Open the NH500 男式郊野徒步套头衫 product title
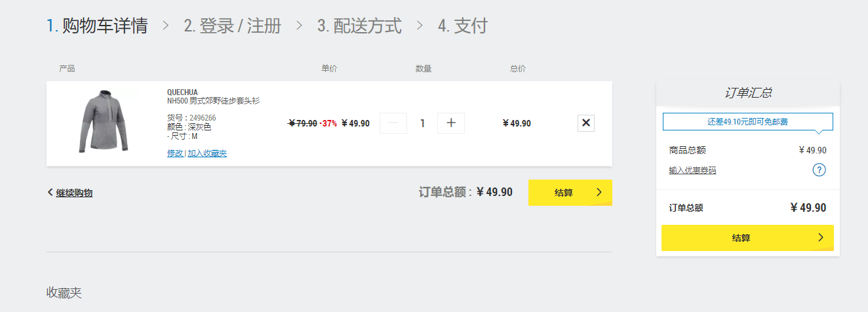 pyautogui.click(x=214, y=101)
